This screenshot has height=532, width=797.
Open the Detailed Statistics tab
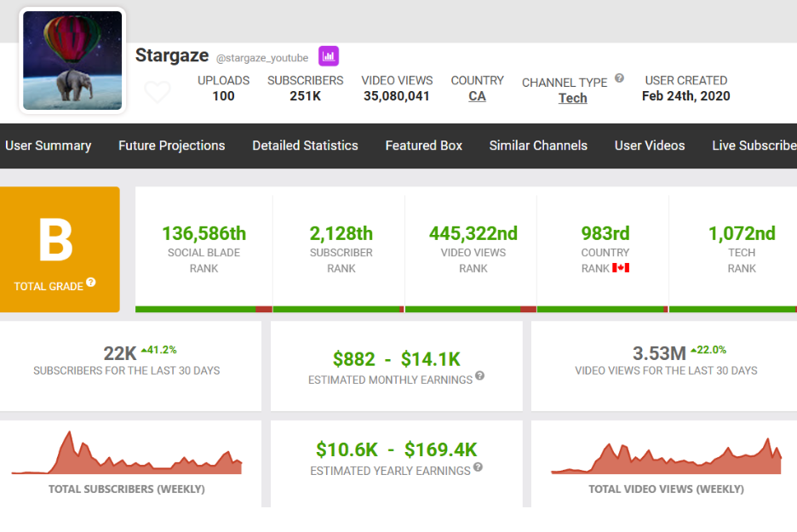click(305, 146)
